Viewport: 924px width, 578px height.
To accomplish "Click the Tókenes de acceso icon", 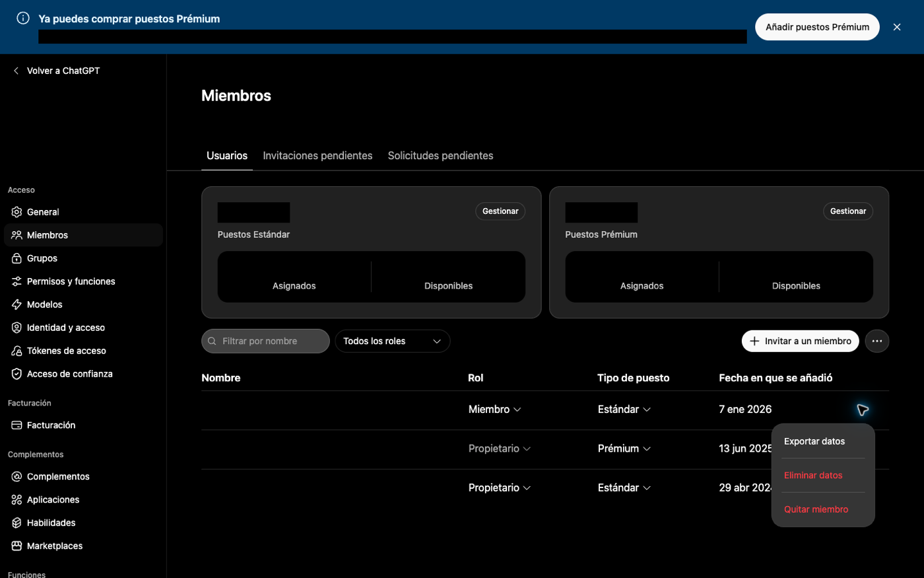I will tap(16, 351).
